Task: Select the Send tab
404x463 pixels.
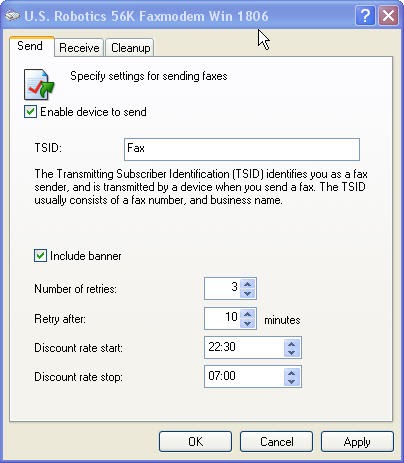Action: 30,46
